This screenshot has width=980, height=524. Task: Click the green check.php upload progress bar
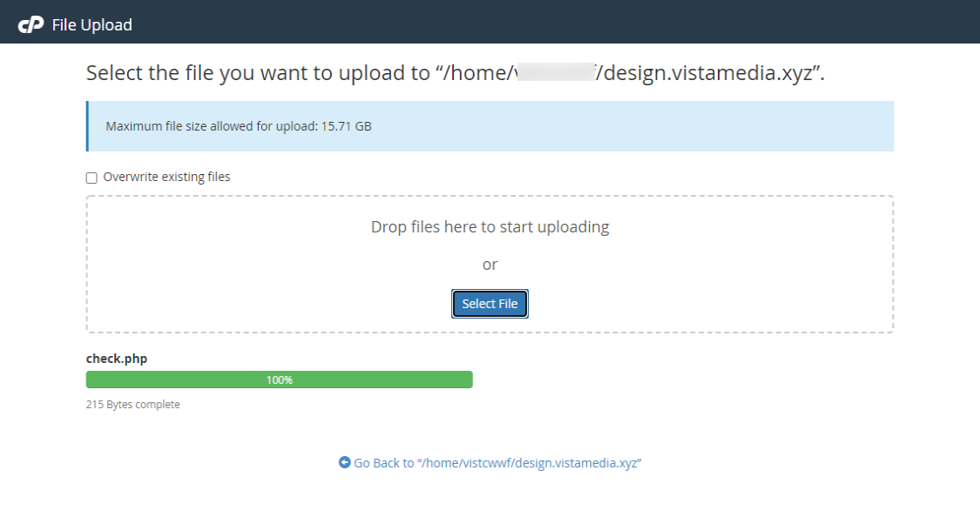click(280, 380)
